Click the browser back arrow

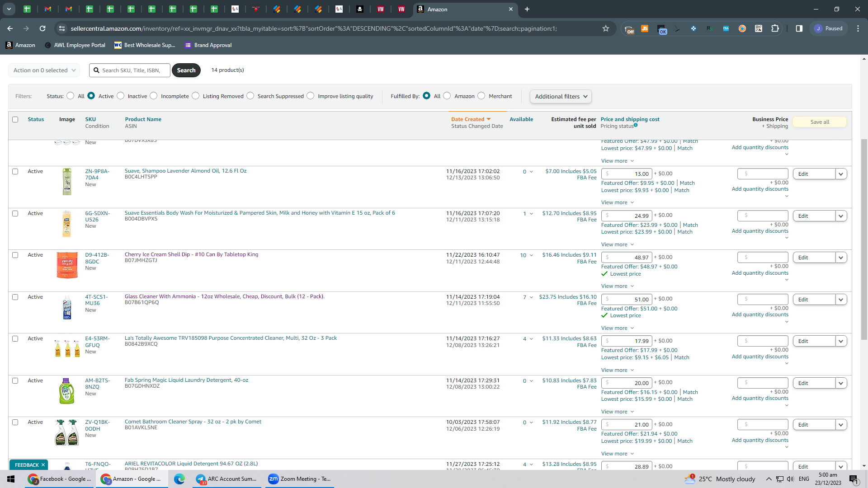pyautogui.click(x=10, y=28)
